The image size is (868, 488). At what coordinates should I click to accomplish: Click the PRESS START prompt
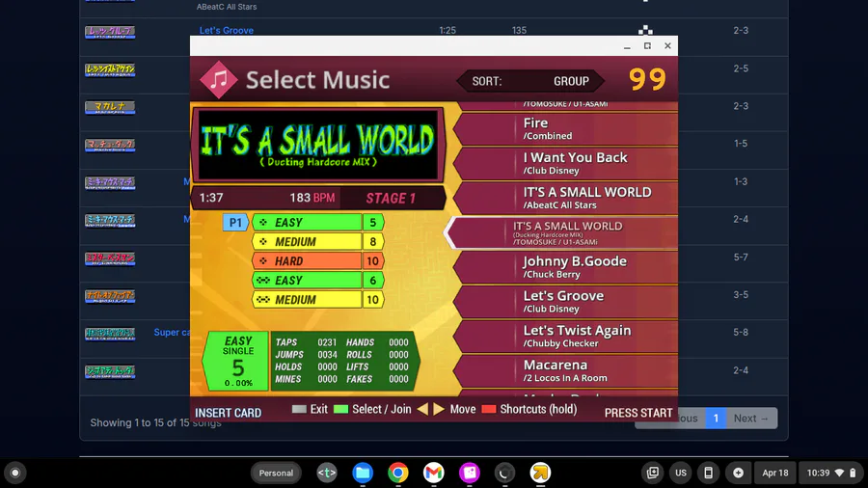[638, 413]
